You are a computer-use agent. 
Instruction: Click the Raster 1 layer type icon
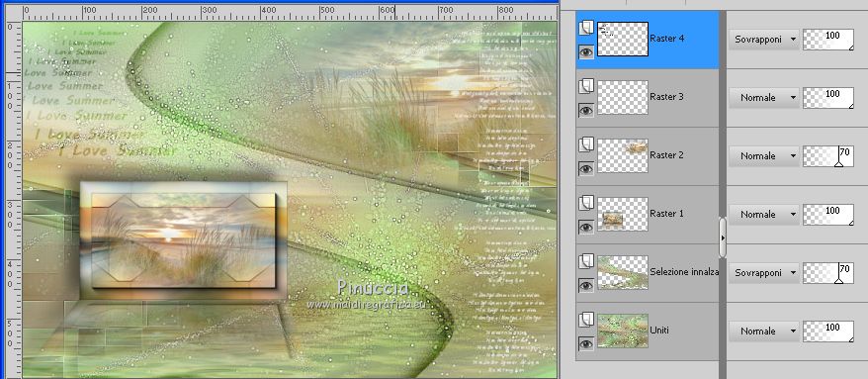coord(586,203)
